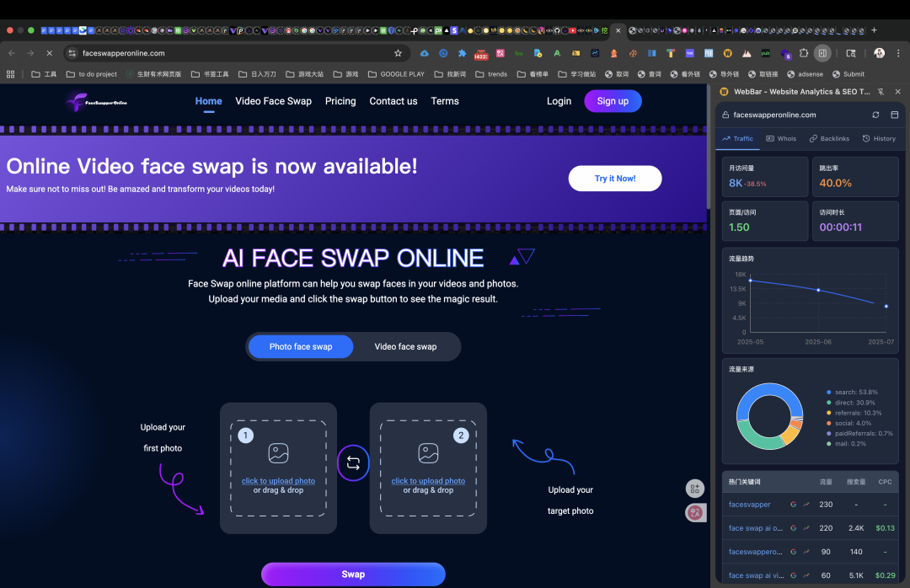Click the Login link

559,101
